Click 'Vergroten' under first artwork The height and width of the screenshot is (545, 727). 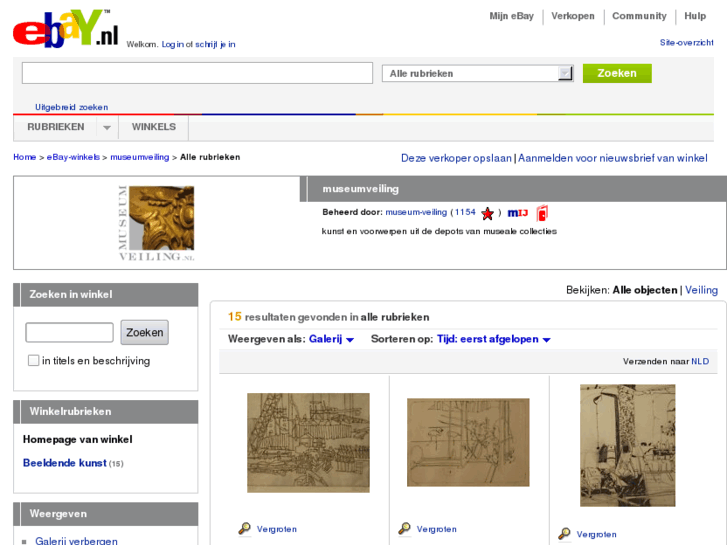pos(277,529)
